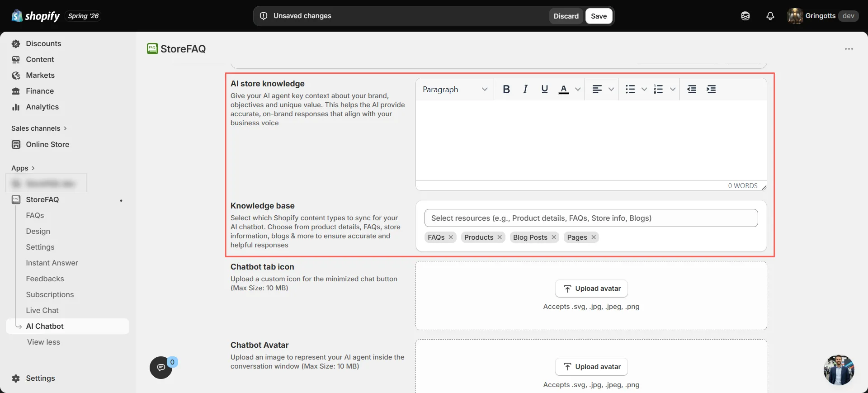
Task: Click the editor resize handle
Action: [764, 187]
